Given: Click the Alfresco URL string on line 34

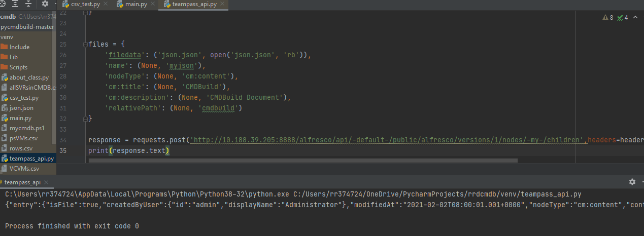Looking at the screenshot, I should click(388, 140).
